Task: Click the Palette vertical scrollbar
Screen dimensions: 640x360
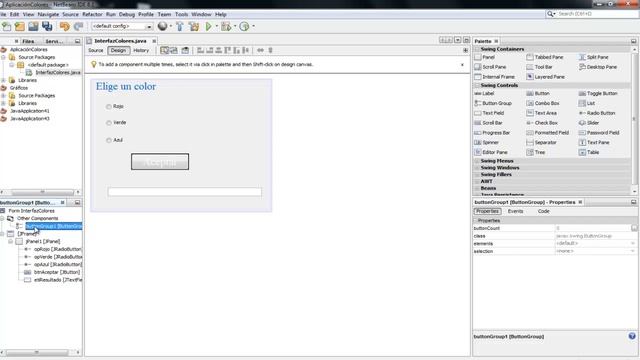Action: tap(634, 120)
